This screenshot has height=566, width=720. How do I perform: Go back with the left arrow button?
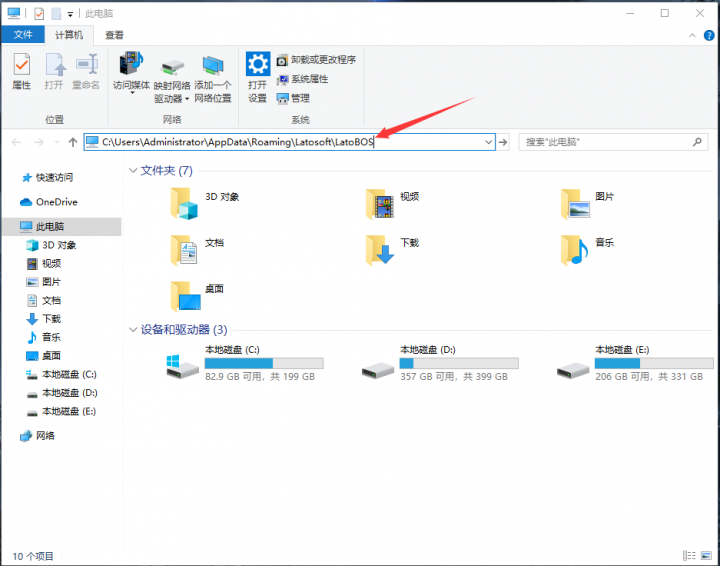[x=17, y=142]
